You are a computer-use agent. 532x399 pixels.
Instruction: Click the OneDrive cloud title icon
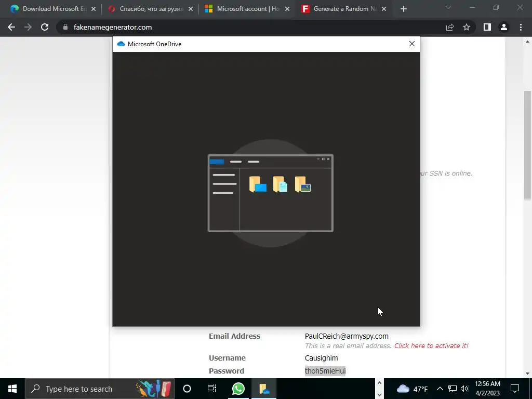(121, 44)
